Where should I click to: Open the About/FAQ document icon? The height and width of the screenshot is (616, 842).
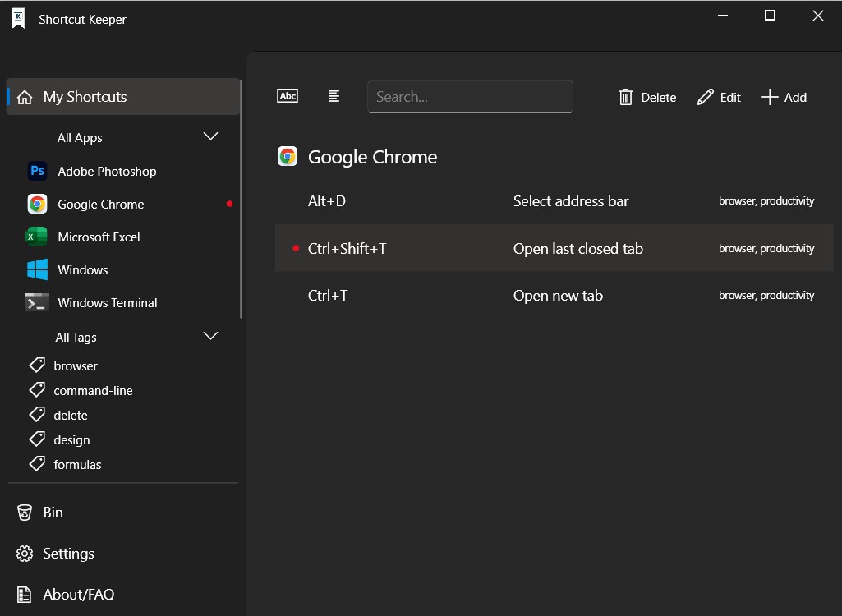click(x=24, y=595)
